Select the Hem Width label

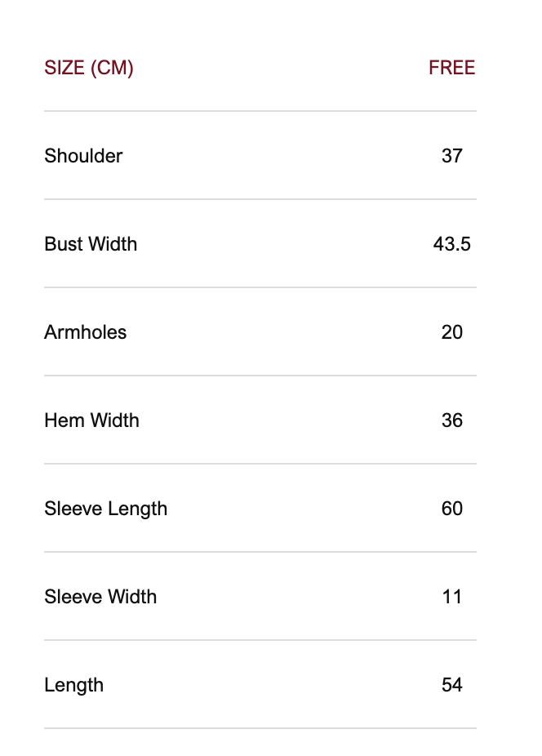tap(91, 420)
